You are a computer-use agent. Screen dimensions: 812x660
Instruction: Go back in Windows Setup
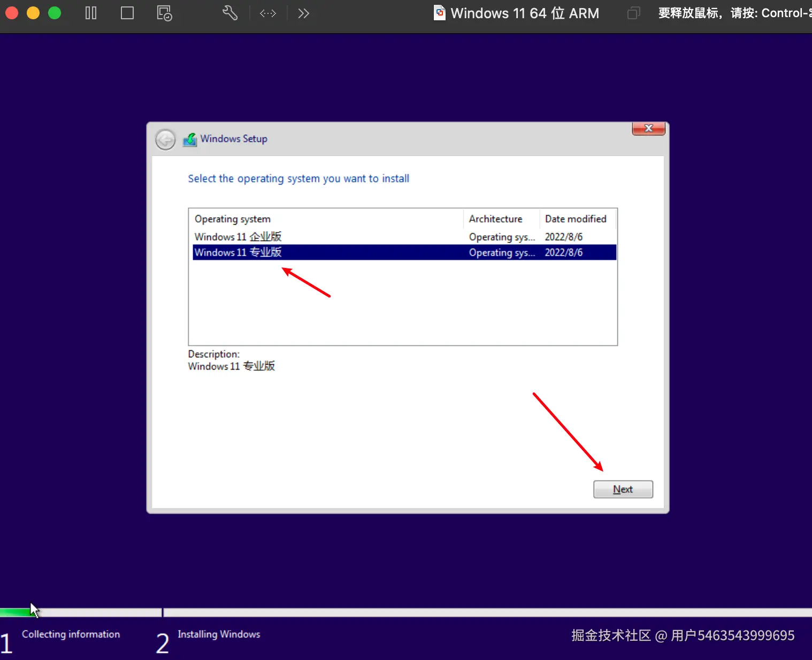[x=165, y=140]
